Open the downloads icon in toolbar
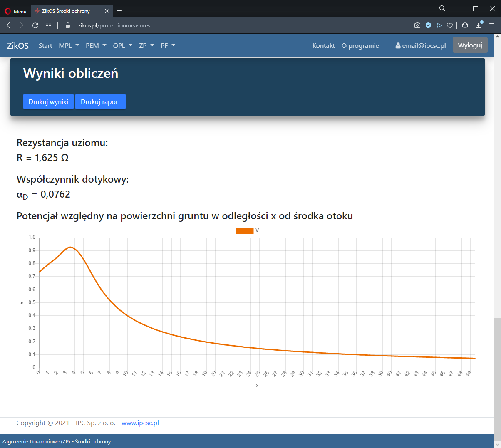 coord(479,25)
